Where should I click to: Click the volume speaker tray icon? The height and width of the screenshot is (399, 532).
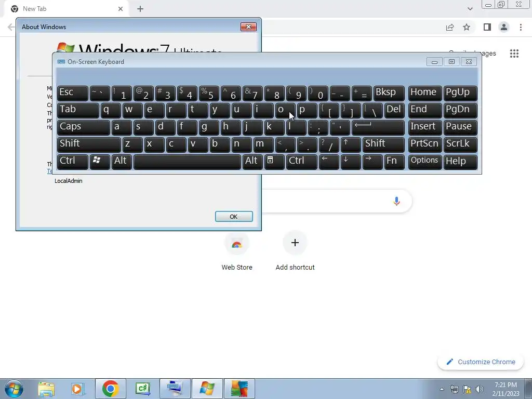[479, 389]
